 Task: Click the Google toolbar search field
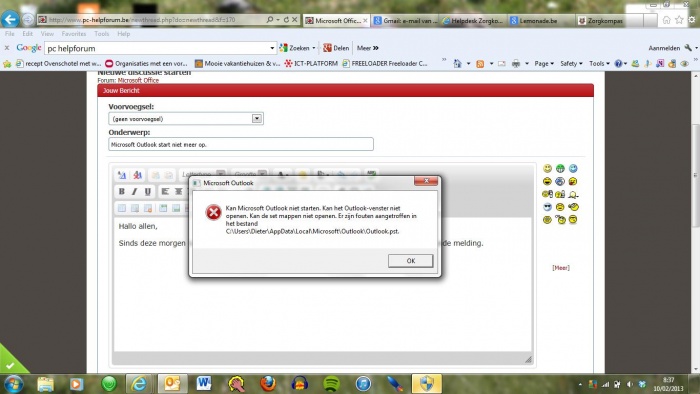coord(156,48)
